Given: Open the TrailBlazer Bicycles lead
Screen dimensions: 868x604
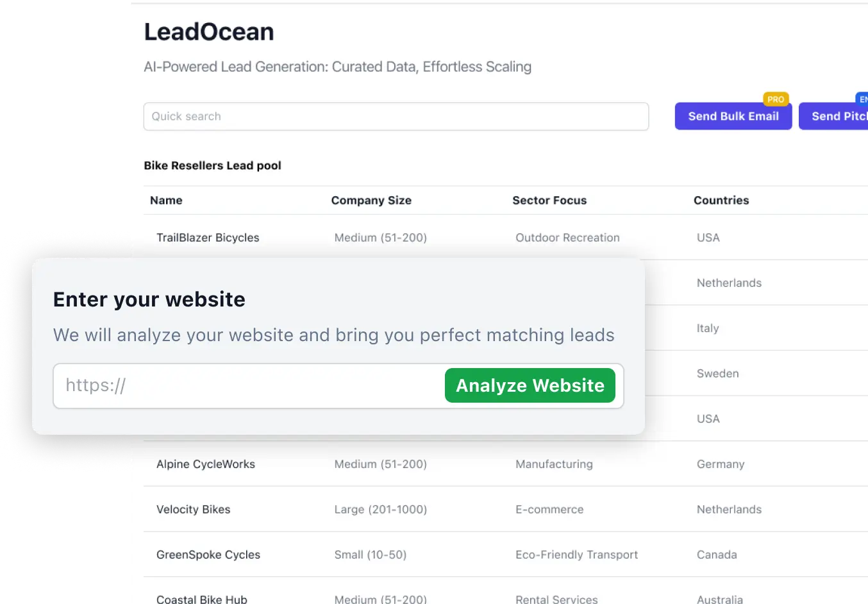Looking at the screenshot, I should pyautogui.click(x=208, y=238).
